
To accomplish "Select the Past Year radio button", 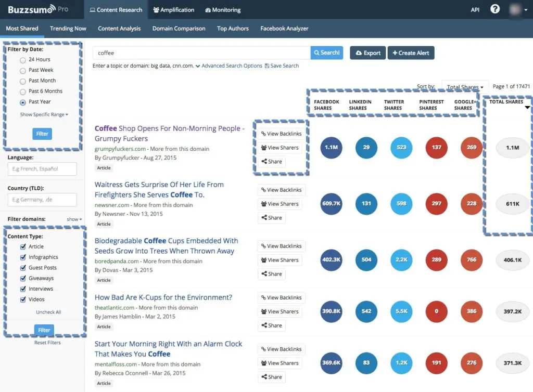I will [x=23, y=102].
